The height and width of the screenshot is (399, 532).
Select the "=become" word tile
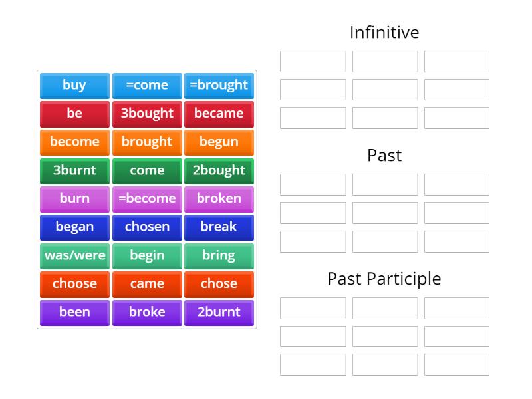(147, 199)
